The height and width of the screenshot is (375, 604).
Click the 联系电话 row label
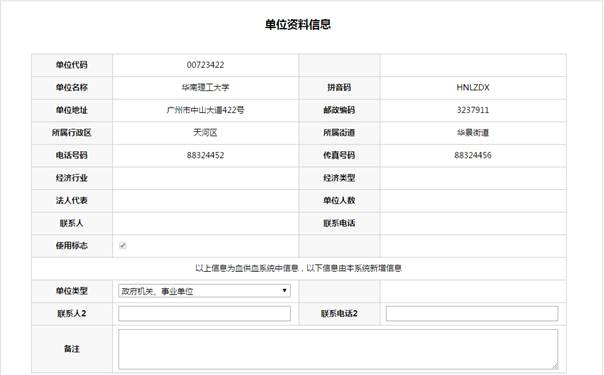[339, 223]
